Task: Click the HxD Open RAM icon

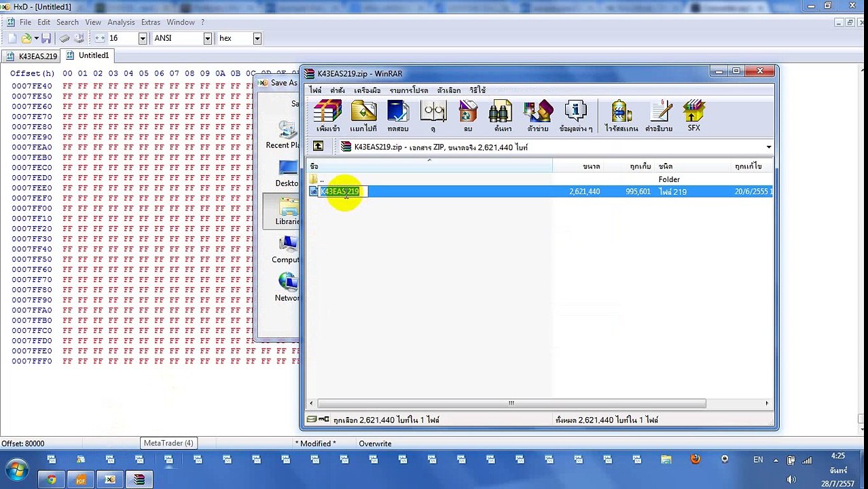Action: [65, 39]
